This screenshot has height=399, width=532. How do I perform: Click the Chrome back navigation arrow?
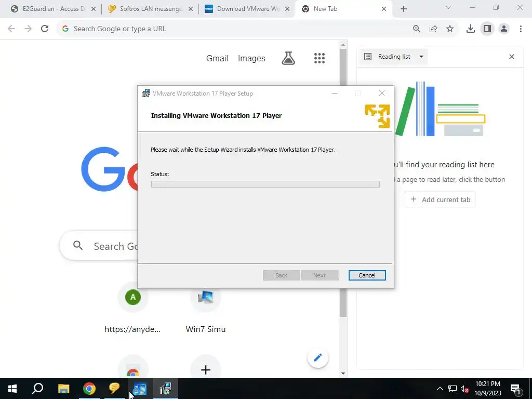[x=11, y=29]
